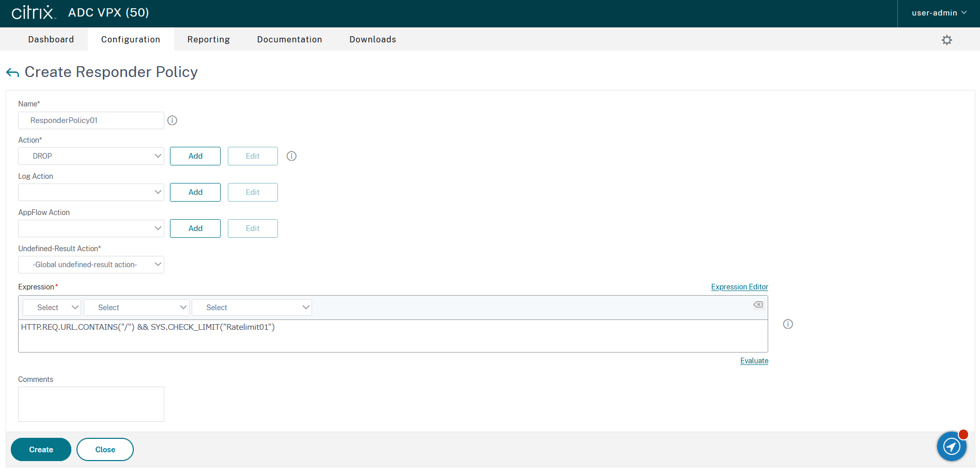Click the info icon next to Name field
Viewport: 980px width, 474px height.
173,120
